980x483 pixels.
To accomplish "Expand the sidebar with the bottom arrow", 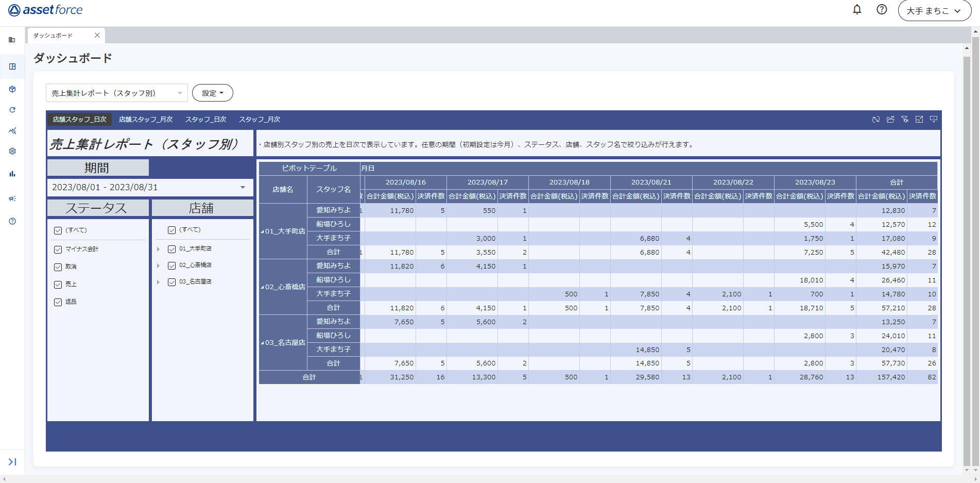I will click(x=12, y=462).
